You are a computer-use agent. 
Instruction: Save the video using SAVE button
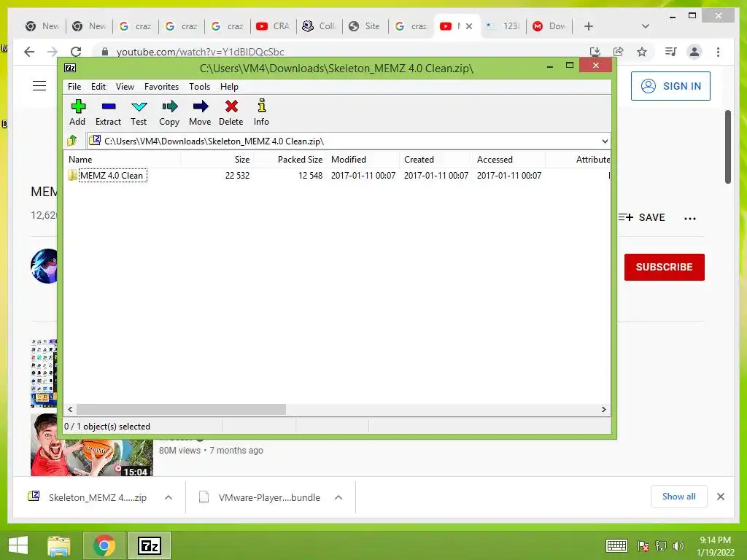point(641,217)
